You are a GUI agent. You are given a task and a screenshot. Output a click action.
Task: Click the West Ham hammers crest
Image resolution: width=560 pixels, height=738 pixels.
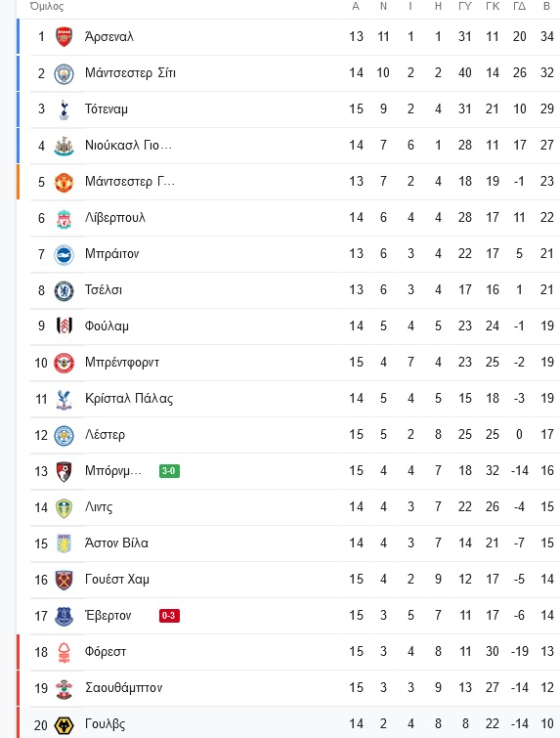coord(64,580)
